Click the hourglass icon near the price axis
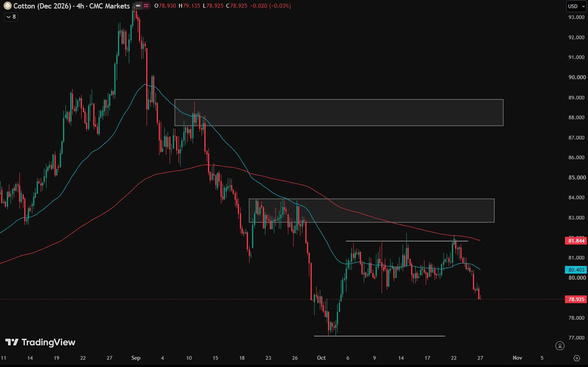Viewport: 588px width, 367px height. 560,346
